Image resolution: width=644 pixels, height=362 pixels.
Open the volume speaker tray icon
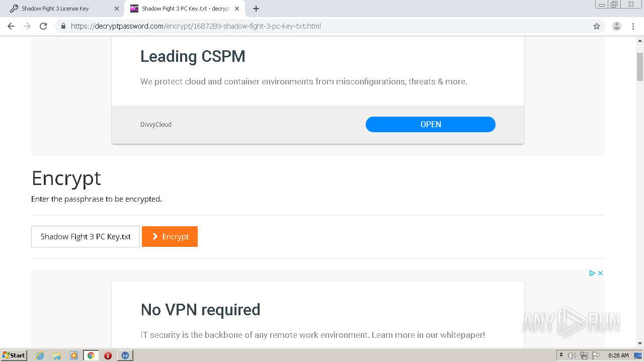(x=572, y=355)
